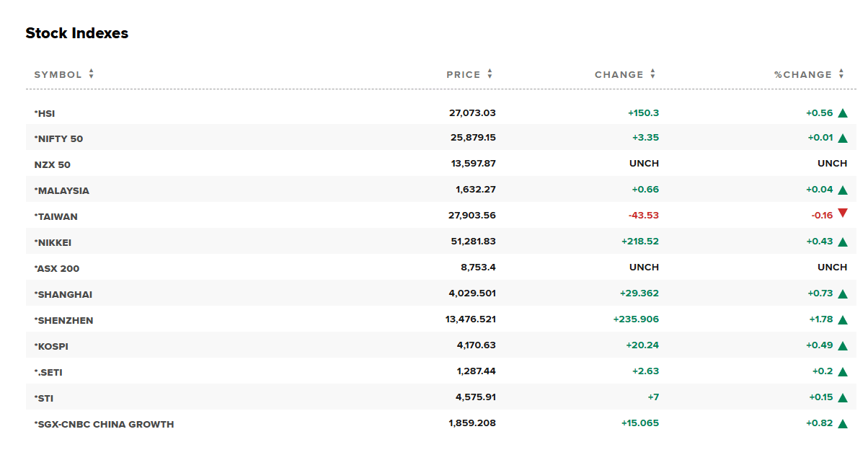Open SGX-CNBC China Growth index
Image resolution: width=868 pixels, height=455 pixels.
click(105, 424)
